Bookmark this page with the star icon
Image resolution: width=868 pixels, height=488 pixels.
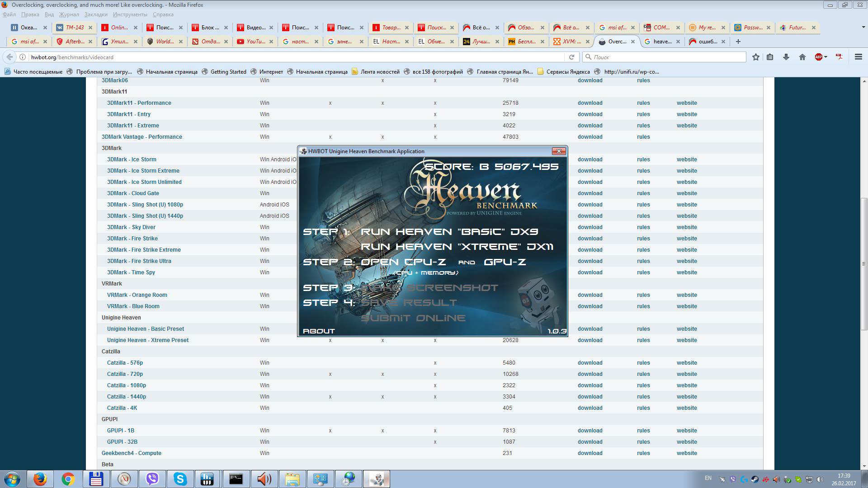tap(755, 57)
